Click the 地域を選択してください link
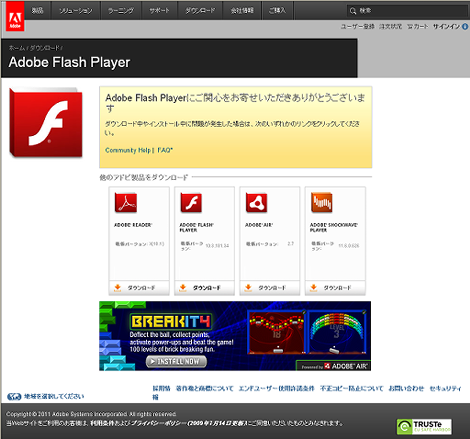Image resolution: width=470 pixels, height=439 pixels. pos(54,396)
